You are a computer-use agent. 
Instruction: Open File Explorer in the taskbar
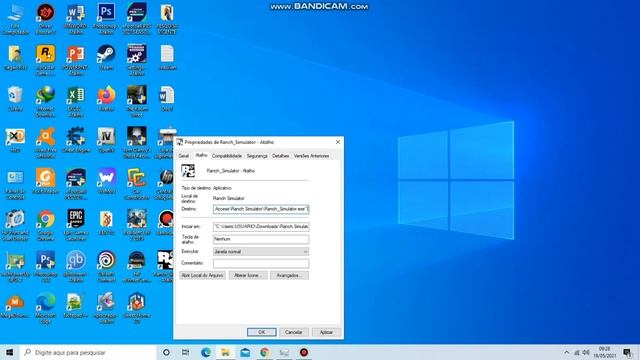tap(225, 352)
